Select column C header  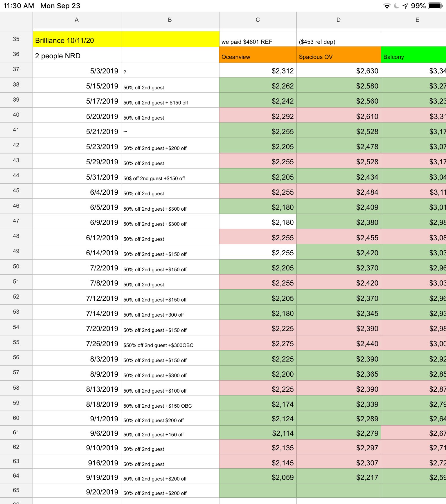[258, 20]
